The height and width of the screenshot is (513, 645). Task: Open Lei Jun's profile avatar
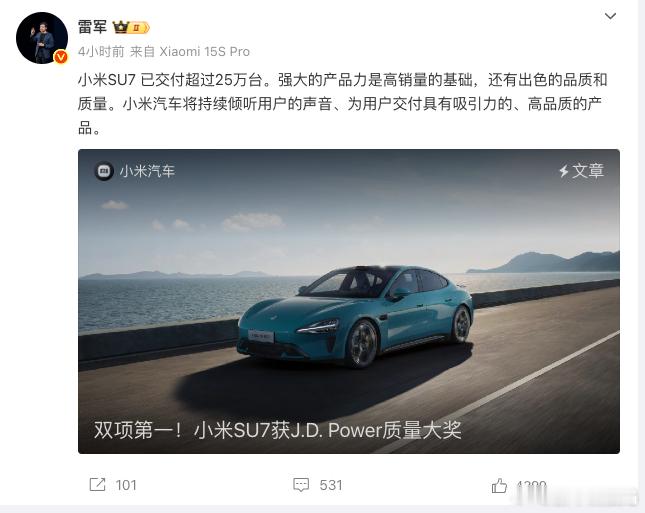42,38
